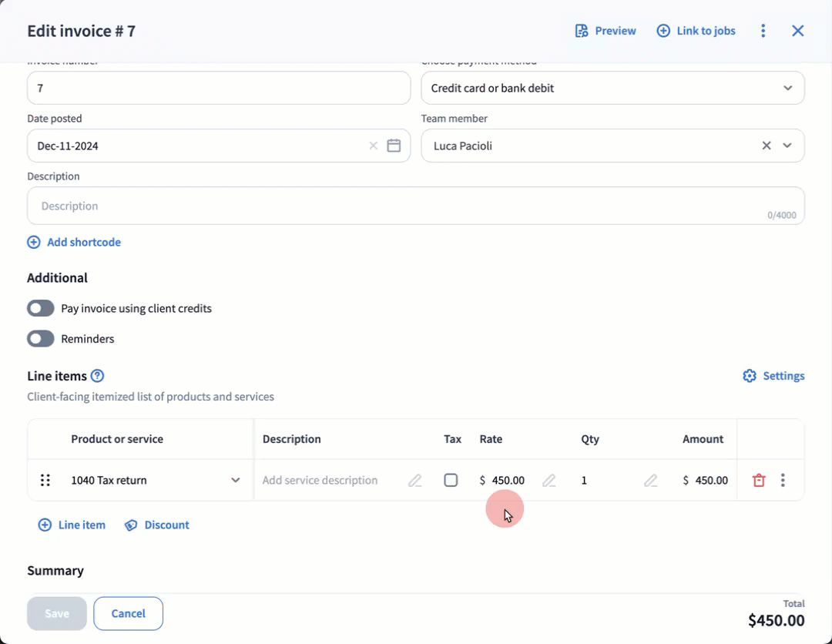This screenshot has height=644, width=832.
Task: Clear the Date posted field with X icon
Action: (373, 146)
